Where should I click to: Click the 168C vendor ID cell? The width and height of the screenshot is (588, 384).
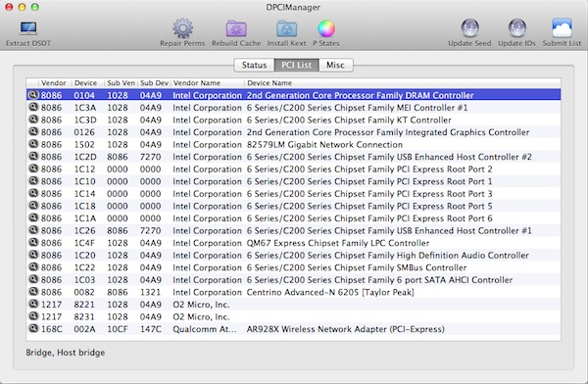[x=51, y=329]
